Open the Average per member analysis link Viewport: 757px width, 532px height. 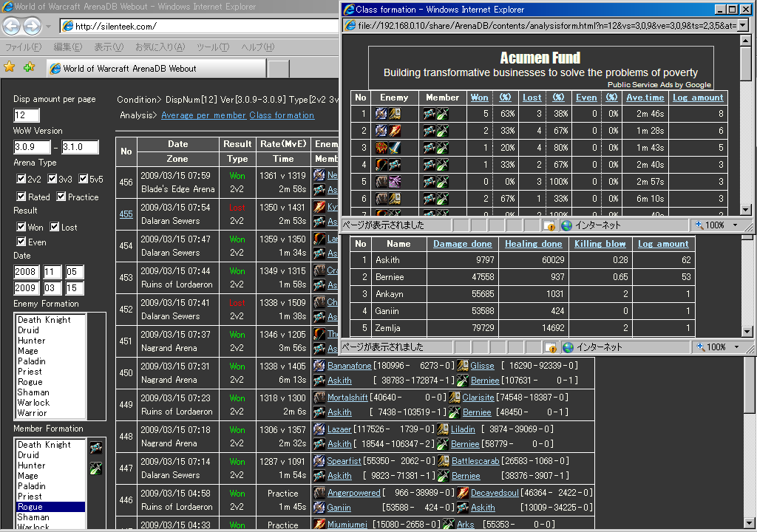204,115
